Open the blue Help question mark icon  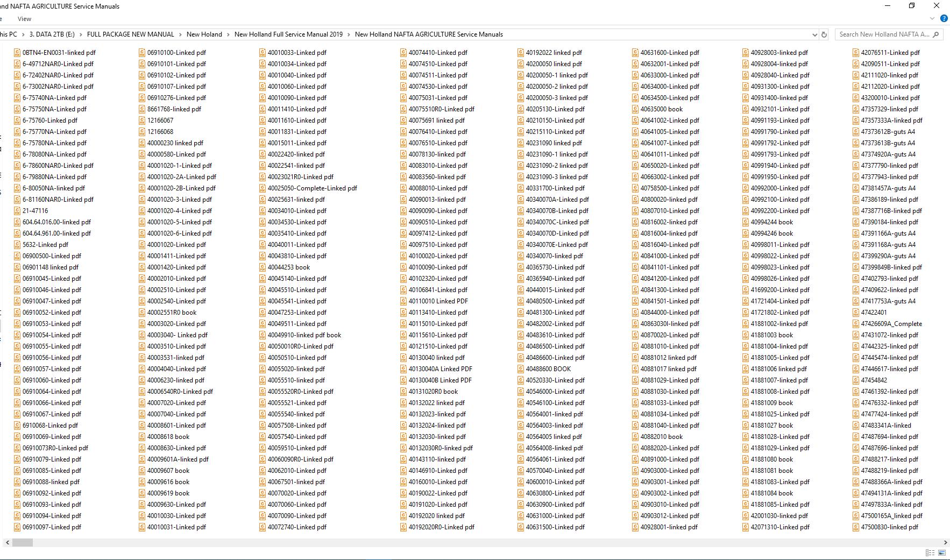click(944, 18)
